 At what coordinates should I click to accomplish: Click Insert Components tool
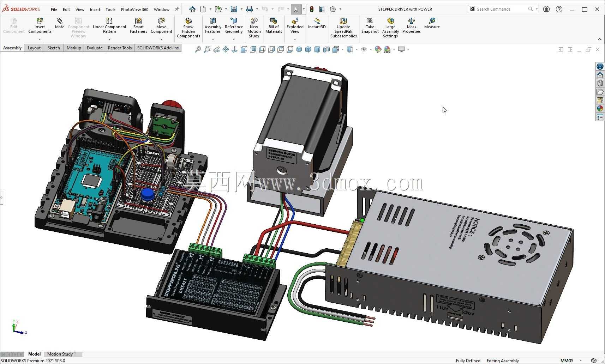[40, 25]
